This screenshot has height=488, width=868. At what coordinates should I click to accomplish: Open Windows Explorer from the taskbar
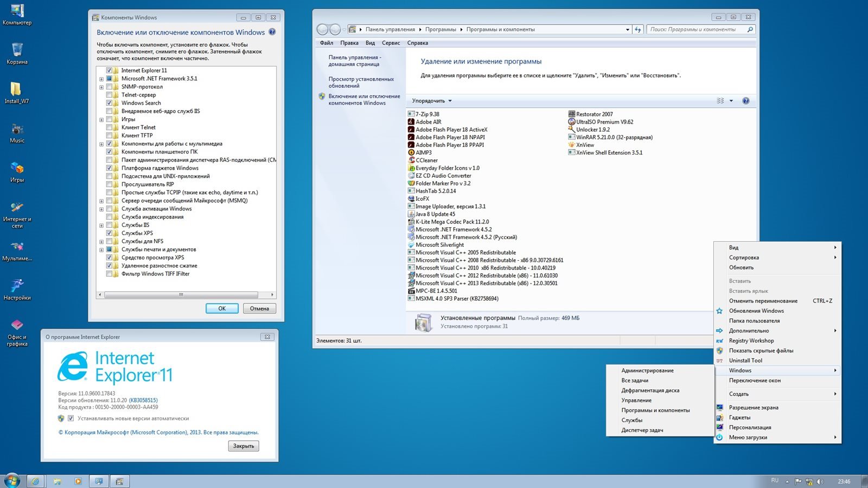[x=57, y=481]
